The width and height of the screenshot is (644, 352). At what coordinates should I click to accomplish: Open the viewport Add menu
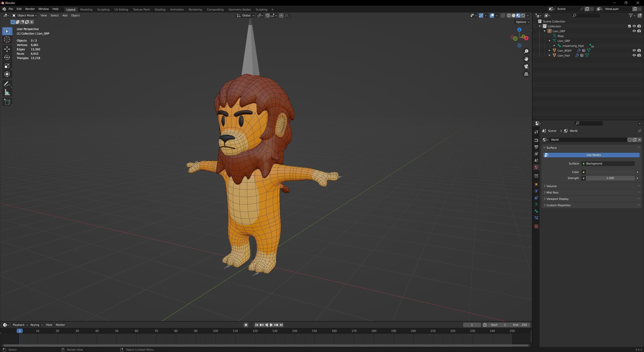pos(65,15)
